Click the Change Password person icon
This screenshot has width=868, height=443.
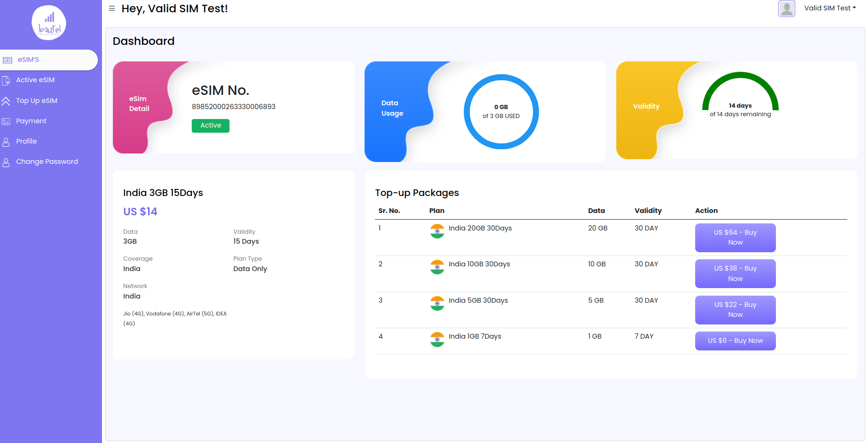point(6,162)
